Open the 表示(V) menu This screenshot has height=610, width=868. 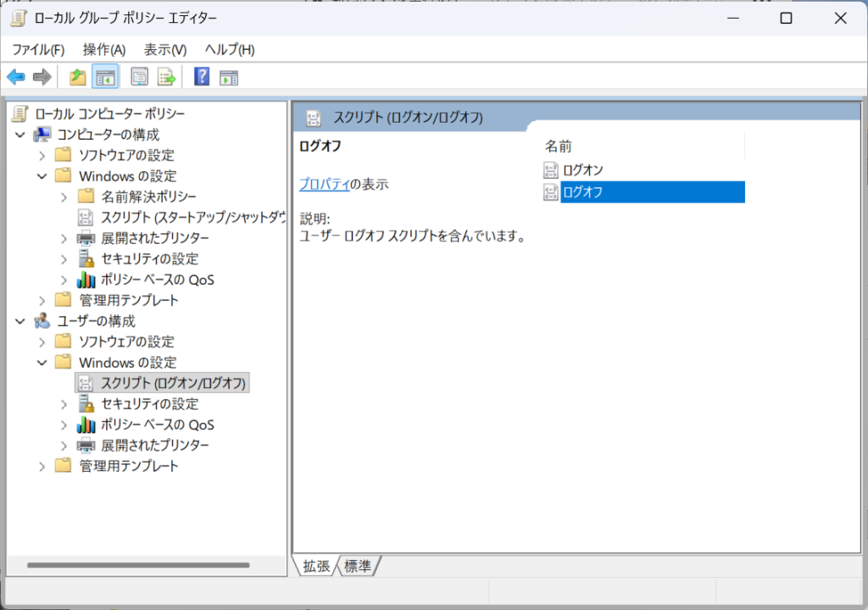tap(165, 50)
